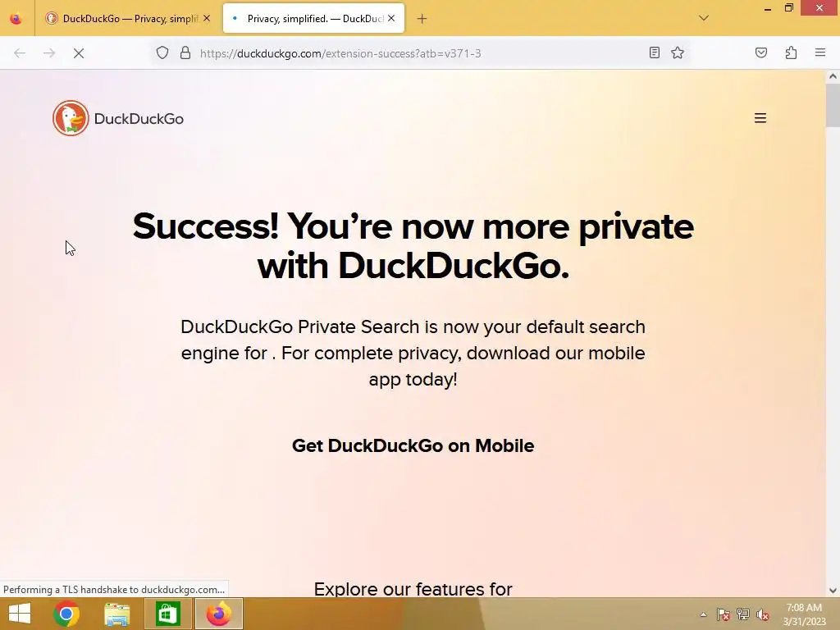The image size is (840, 630).
Task: Click scrollbar down arrow
Action: pos(833,591)
